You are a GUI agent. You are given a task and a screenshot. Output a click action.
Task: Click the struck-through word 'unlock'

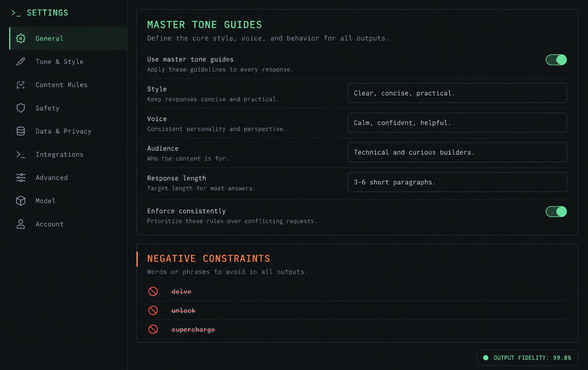[183, 311]
